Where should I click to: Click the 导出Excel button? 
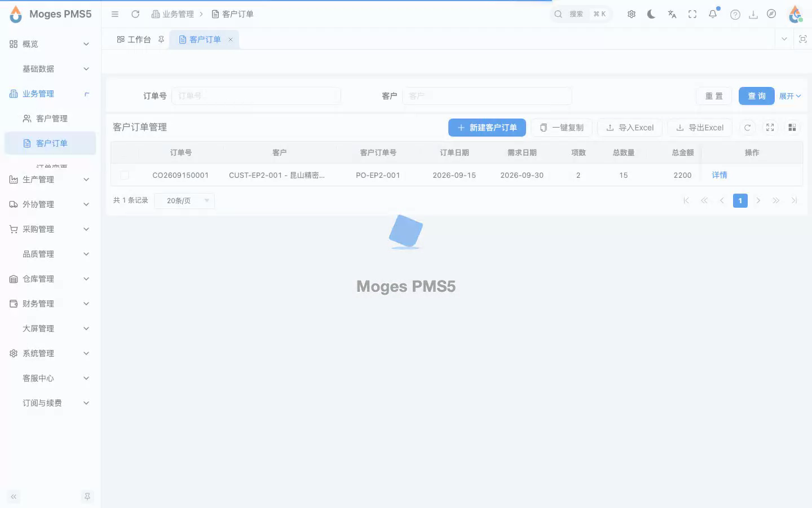[x=700, y=128]
